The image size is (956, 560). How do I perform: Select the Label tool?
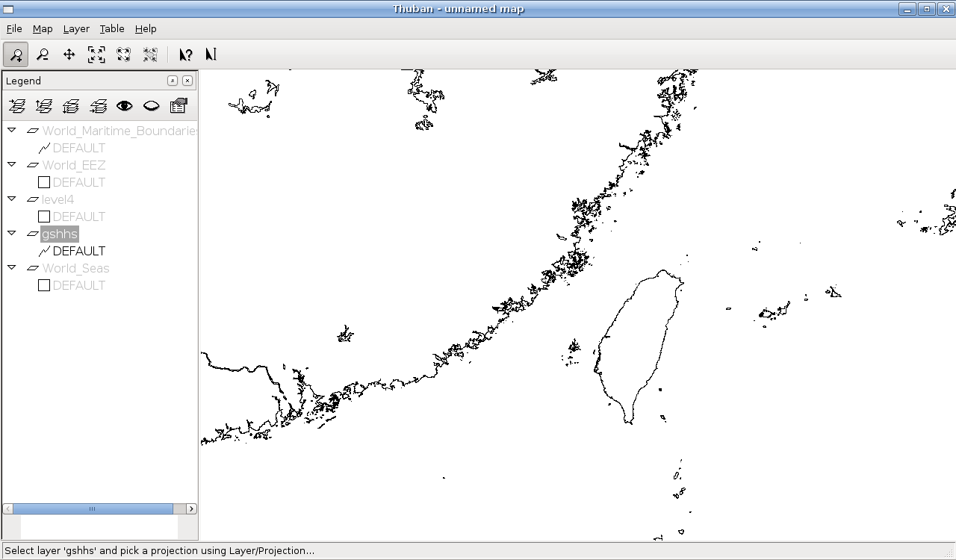pyautogui.click(x=211, y=55)
